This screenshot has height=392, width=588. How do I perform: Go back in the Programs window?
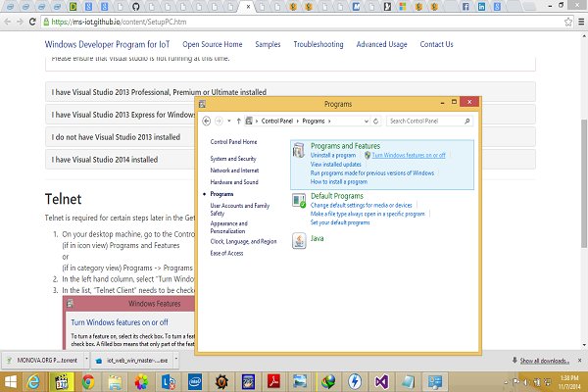(206, 121)
